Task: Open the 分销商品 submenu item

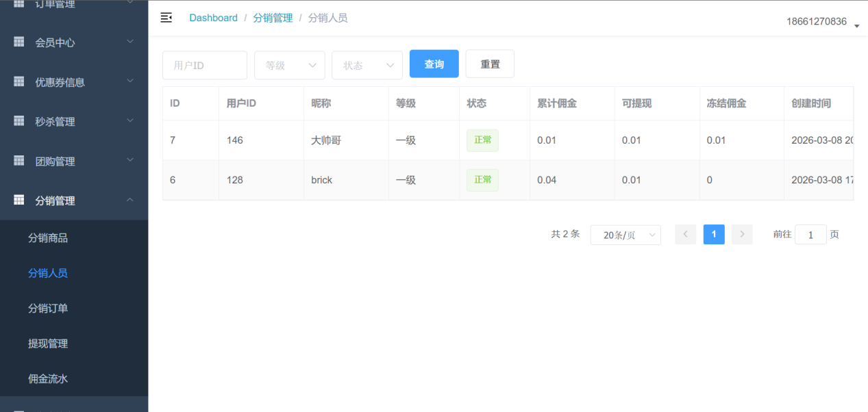Action: [48, 238]
